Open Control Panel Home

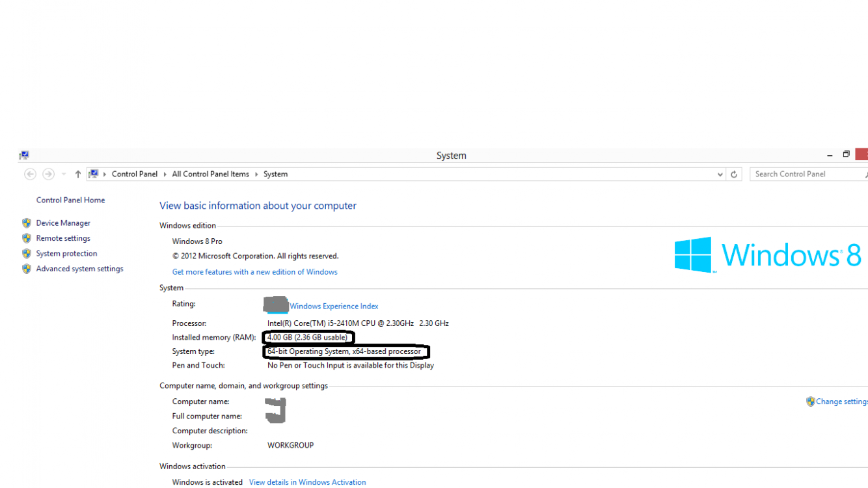70,200
